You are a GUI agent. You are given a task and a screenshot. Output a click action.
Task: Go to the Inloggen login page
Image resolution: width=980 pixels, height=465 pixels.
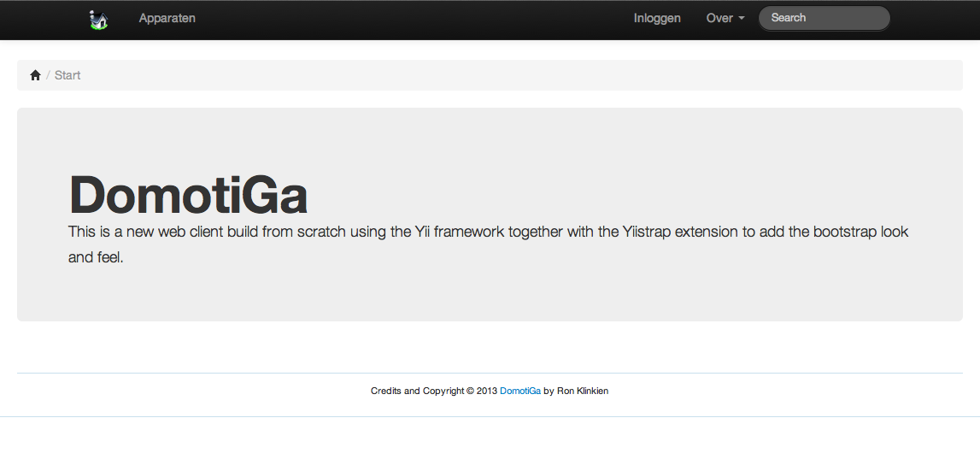(657, 18)
